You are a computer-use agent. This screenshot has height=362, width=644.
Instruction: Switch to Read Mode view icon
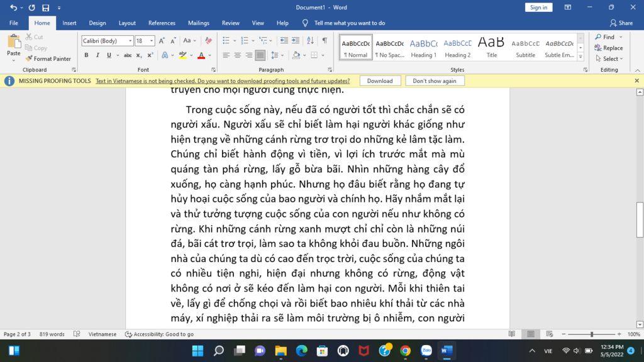[512, 334]
